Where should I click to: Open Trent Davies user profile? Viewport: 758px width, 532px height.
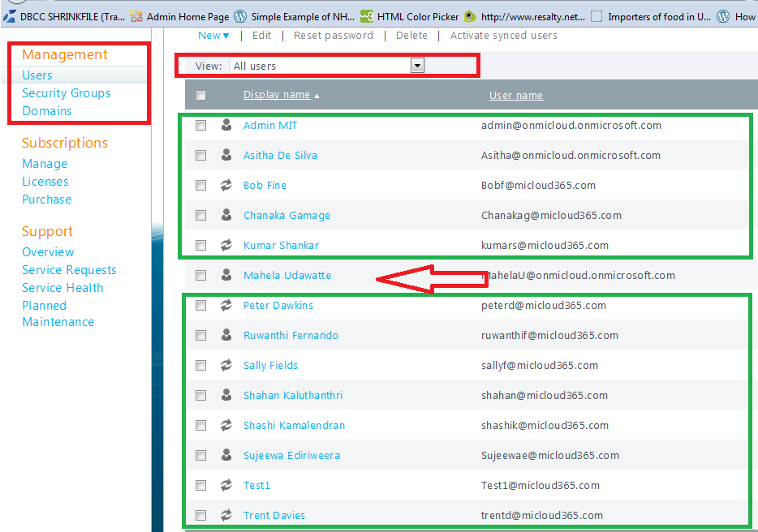274,516
